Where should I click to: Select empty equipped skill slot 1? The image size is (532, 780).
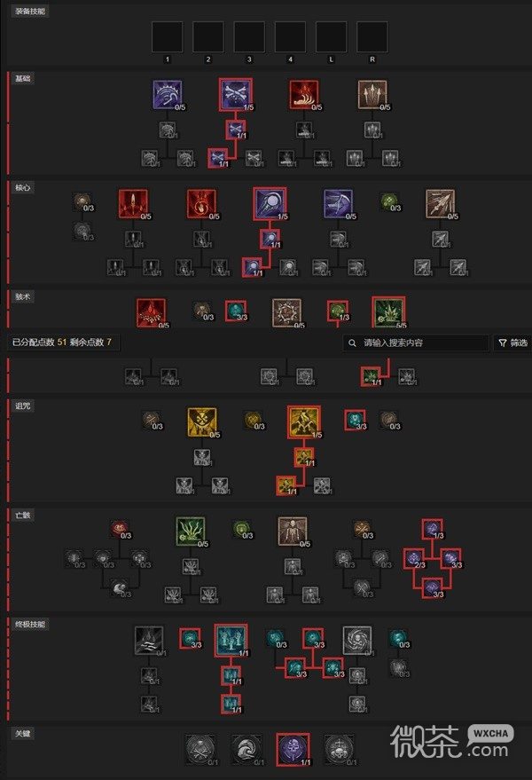click(167, 36)
